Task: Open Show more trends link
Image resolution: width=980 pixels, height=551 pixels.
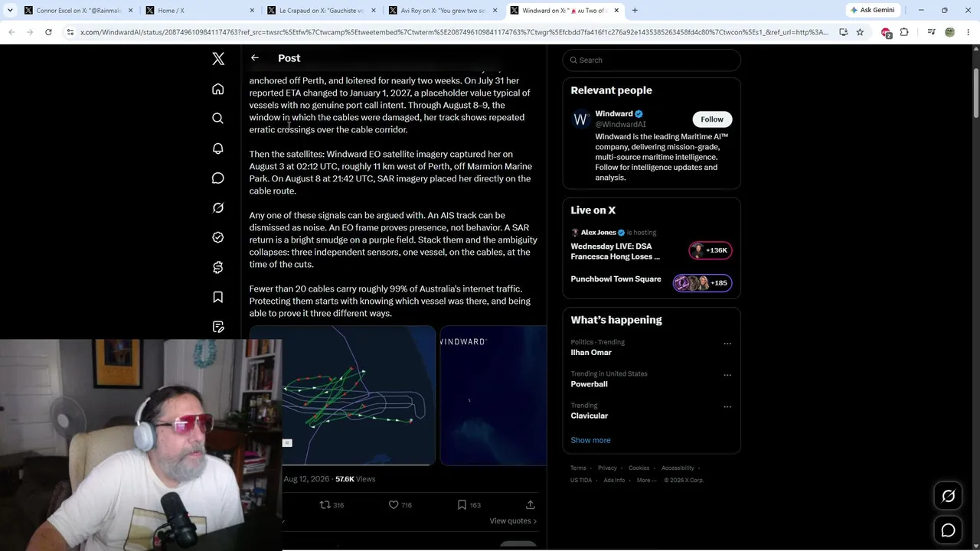Action: (590, 440)
